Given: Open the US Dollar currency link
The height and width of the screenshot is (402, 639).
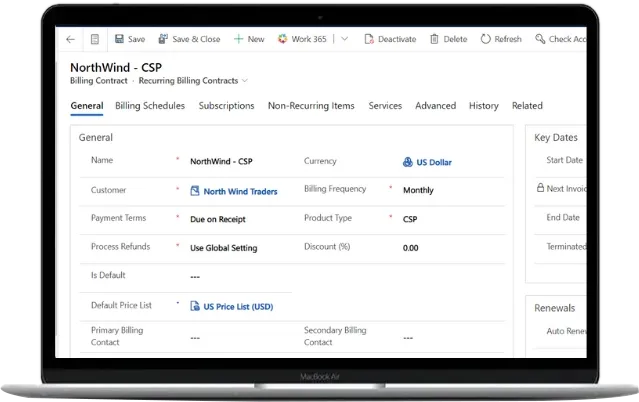Looking at the screenshot, I should click(x=434, y=162).
